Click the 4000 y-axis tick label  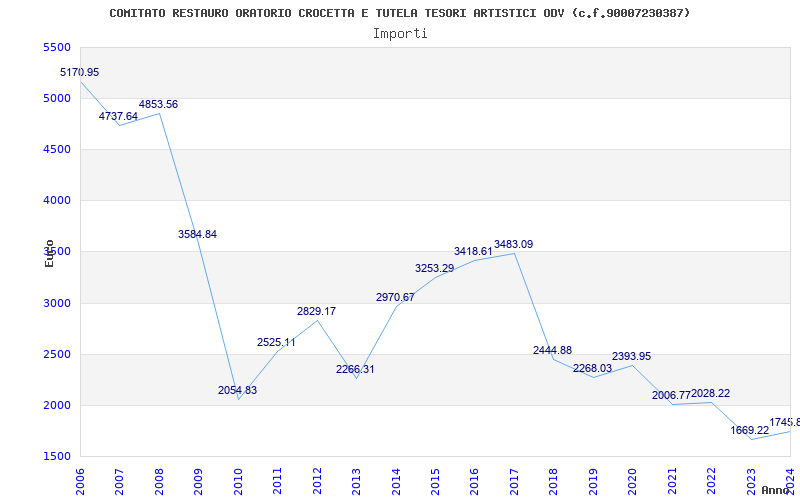pyautogui.click(x=57, y=201)
